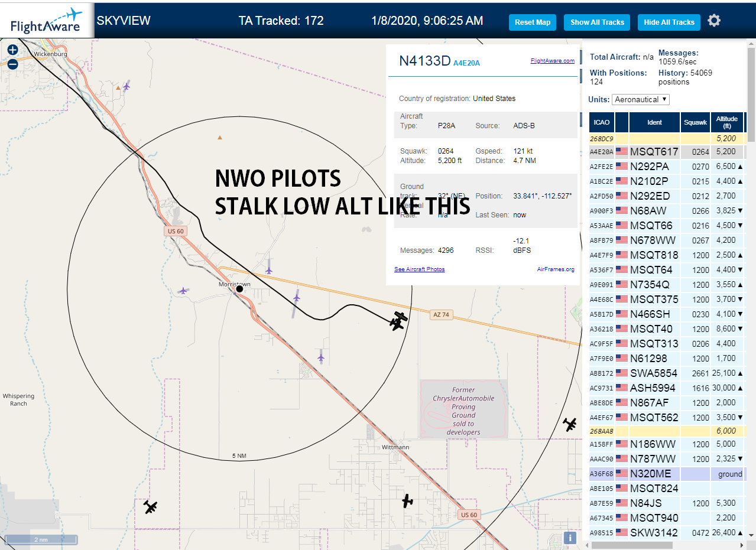Select the MSQT940 aircraft row
Viewport: 756px width, 550px height.
coord(668,518)
